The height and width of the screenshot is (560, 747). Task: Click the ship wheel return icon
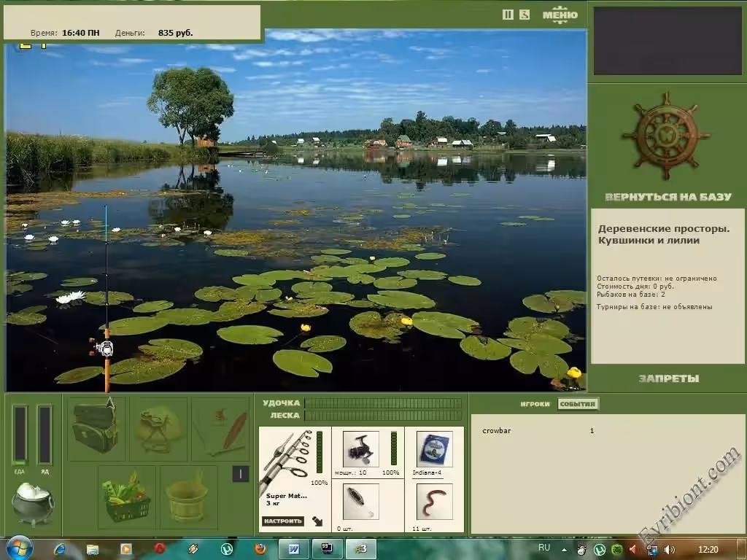tap(666, 136)
